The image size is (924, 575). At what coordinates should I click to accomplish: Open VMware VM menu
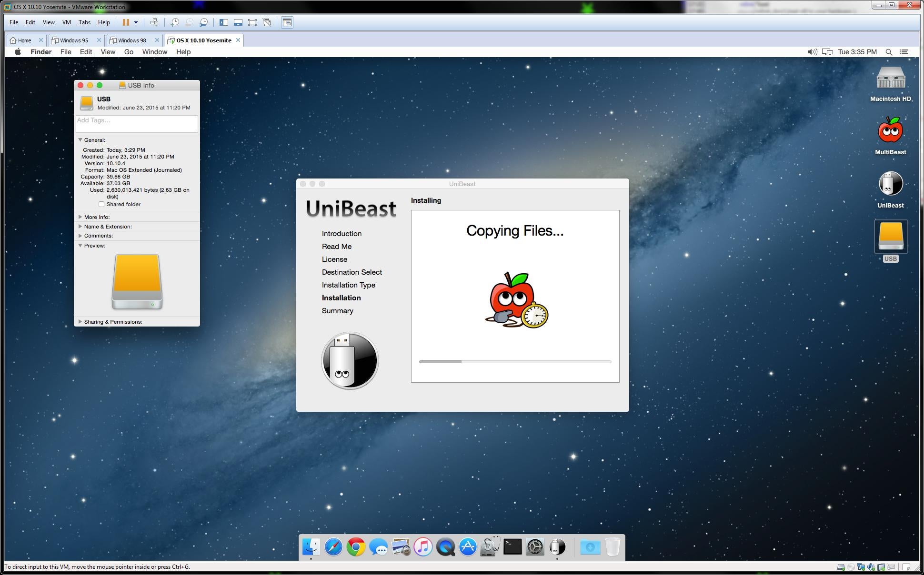(67, 22)
